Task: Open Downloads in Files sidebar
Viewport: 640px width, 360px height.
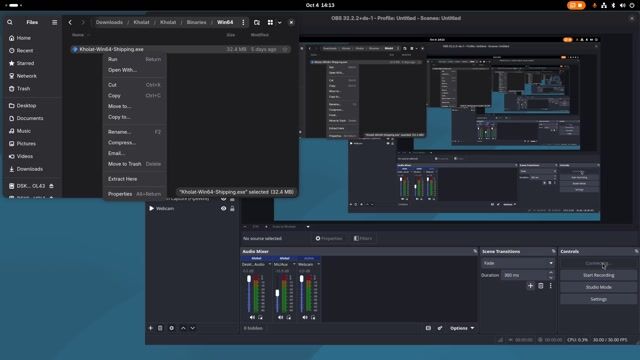Action: click(x=29, y=169)
